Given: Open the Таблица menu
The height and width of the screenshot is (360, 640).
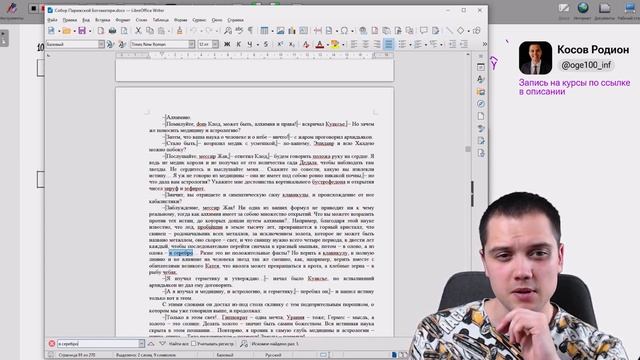Looking at the screenshot, I should [160, 20].
